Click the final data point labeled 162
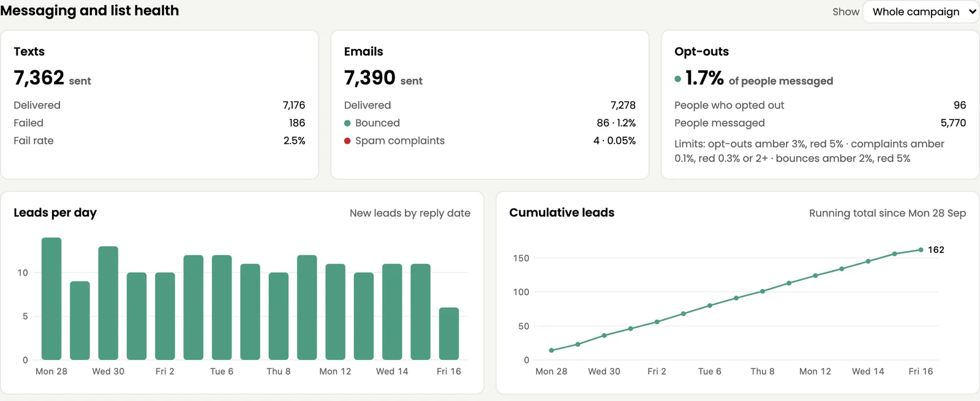Screen dimensions: 980x401 (x=921, y=250)
